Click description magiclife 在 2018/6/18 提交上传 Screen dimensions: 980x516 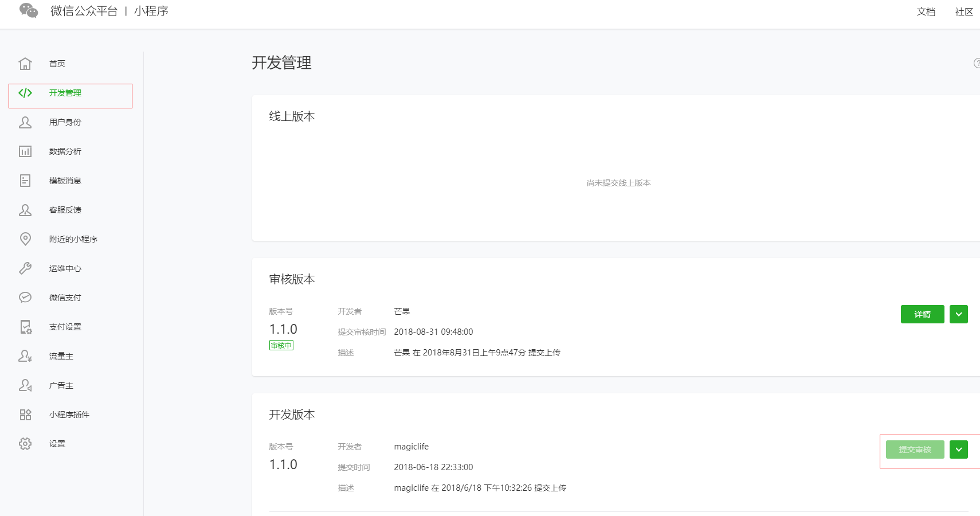pos(480,488)
